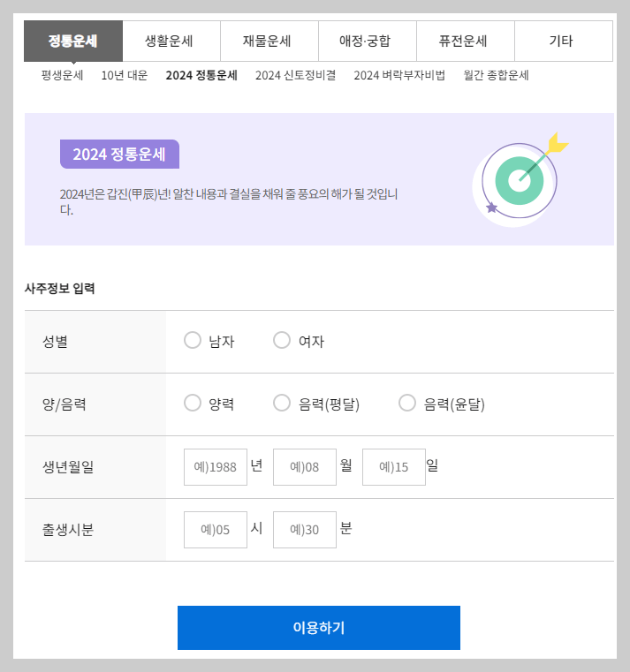Open the 애정·궁합 tab
The image size is (630, 672).
pos(368,42)
